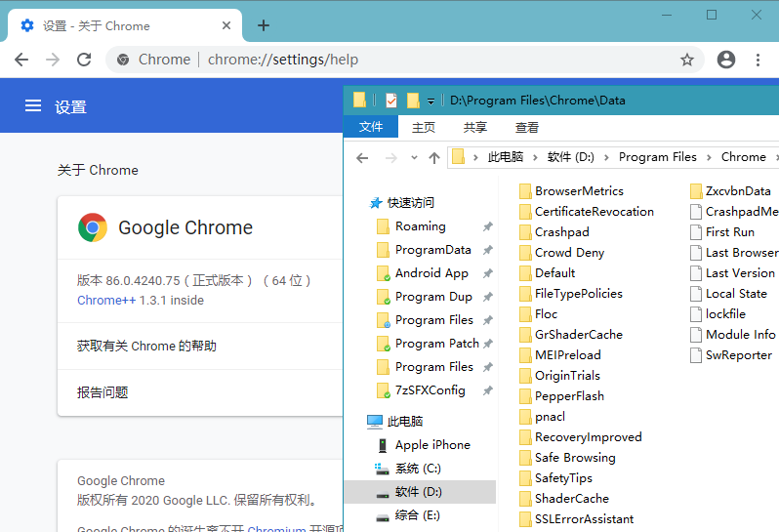Expand breadcrumb chevron after Program Files
The height and width of the screenshot is (532, 779).
coord(709,157)
